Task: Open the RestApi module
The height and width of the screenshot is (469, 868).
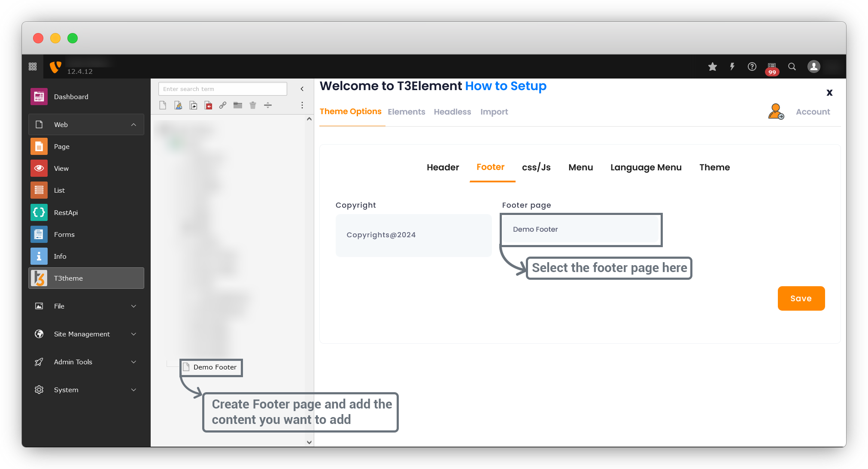Action: click(86, 212)
